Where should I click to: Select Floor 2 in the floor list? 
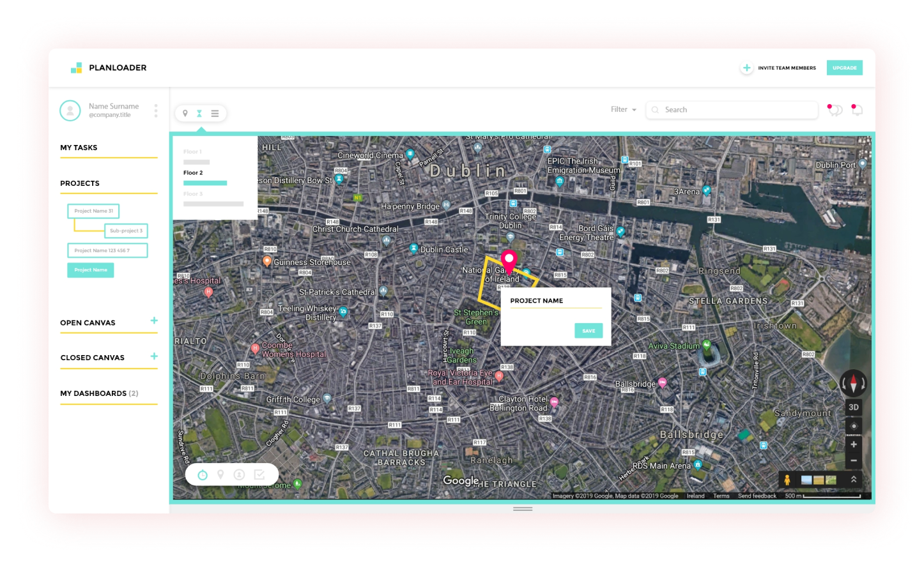(x=193, y=173)
